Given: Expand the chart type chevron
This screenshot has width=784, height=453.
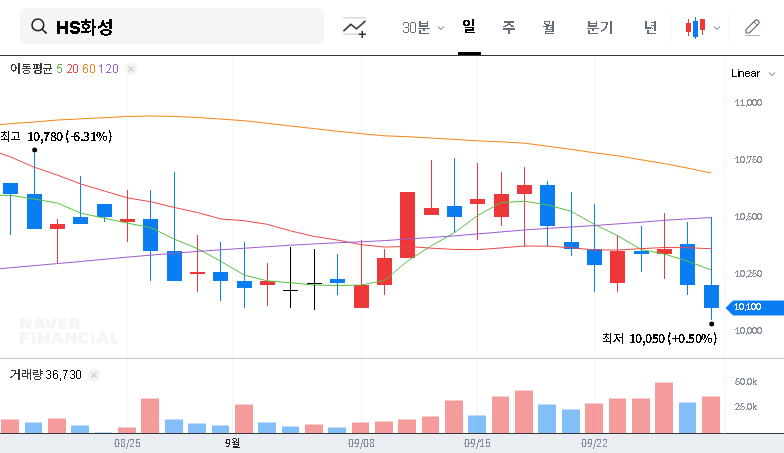Looking at the screenshot, I should [717, 28].
